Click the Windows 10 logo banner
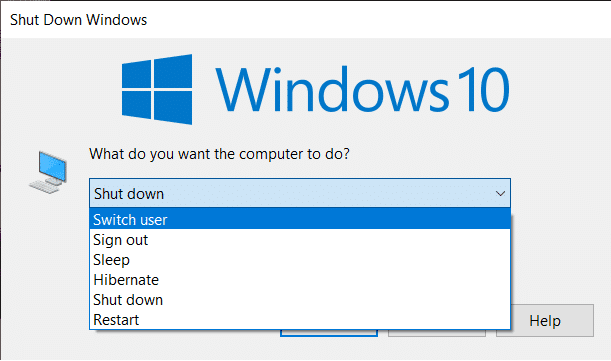This screenshot has width=611, height=361. click(315, 89)
